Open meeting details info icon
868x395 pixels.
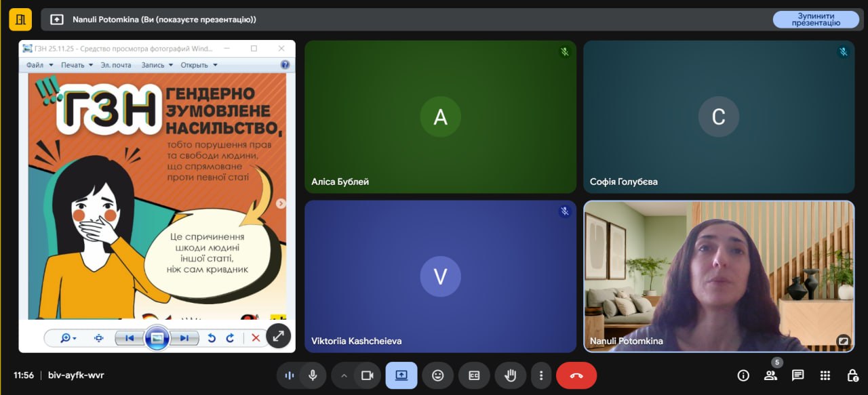point(743,375)
